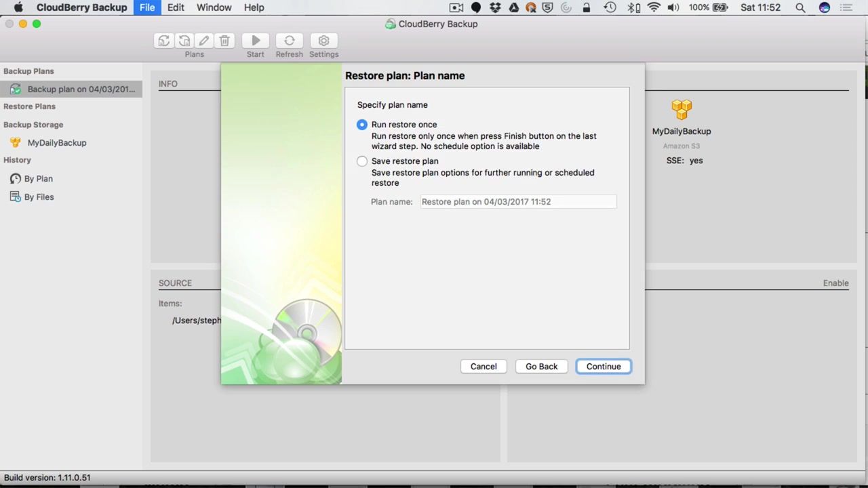
Task: Click the SOURCE section label
Action: point(175,283)
